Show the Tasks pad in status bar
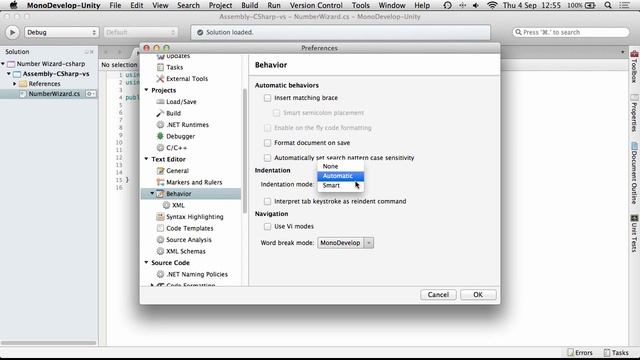The width and height of the screenshot is (640, 360). 616,353
